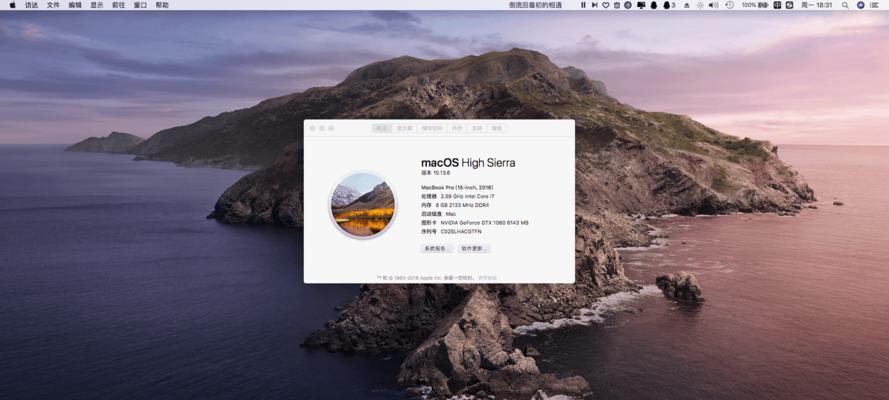Open the 访达 (Finder) menu
Screen dimensions: 889x400
[31, 5]
